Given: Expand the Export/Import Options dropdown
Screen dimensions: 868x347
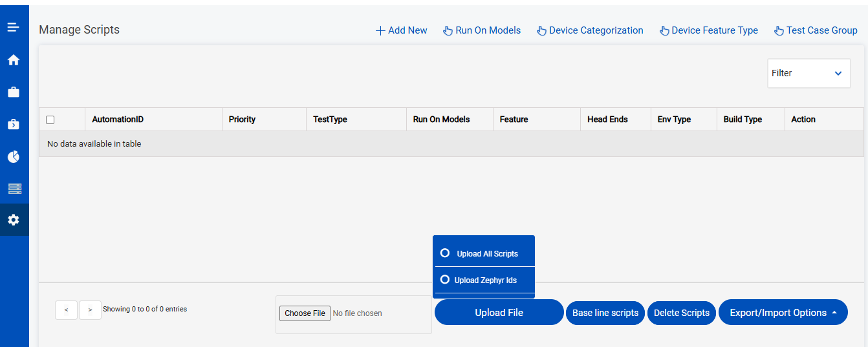Looking at the screenshot, I should (783, 313).
